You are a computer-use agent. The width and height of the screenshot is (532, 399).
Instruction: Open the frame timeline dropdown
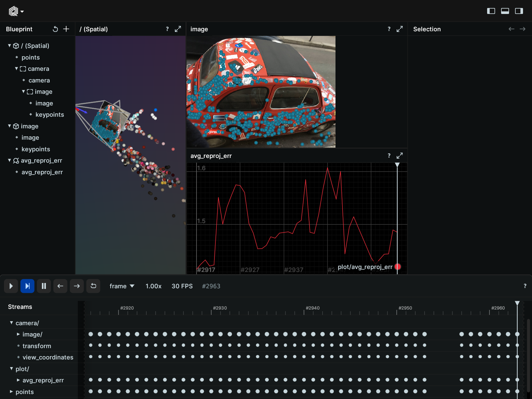pos(122,286)
